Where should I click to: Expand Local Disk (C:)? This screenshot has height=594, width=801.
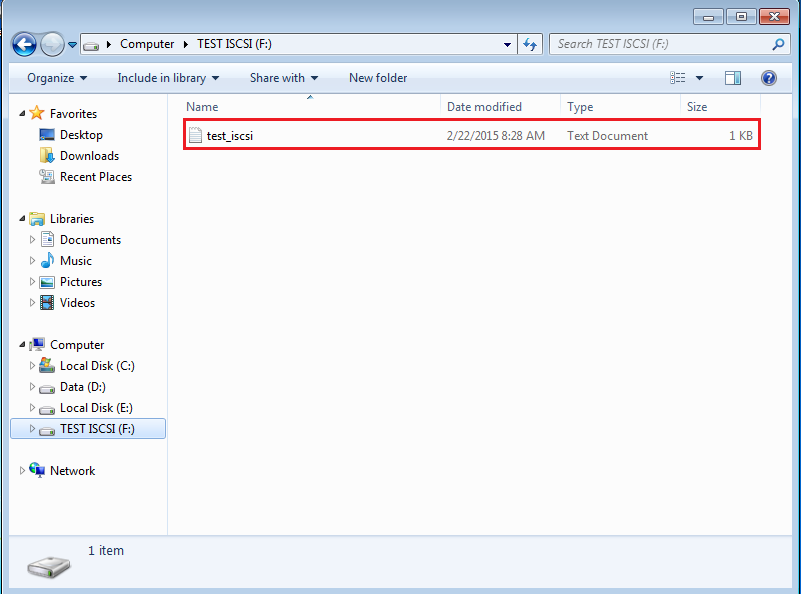pyautogui.click(x=32, y=366)
